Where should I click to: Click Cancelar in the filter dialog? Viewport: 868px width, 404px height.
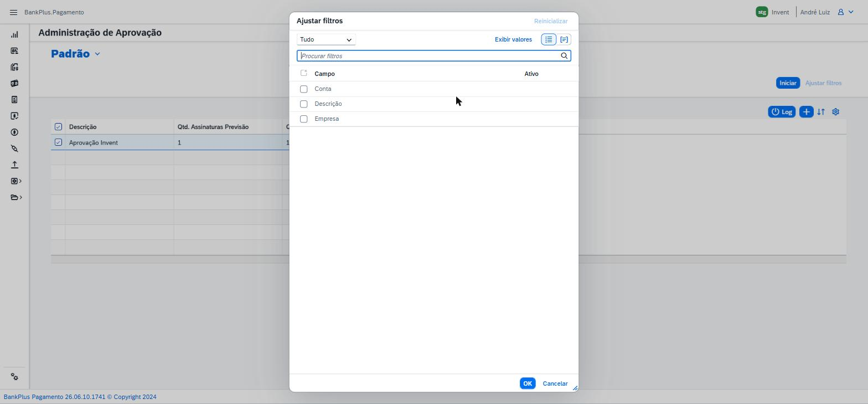[x=555, y=383]
